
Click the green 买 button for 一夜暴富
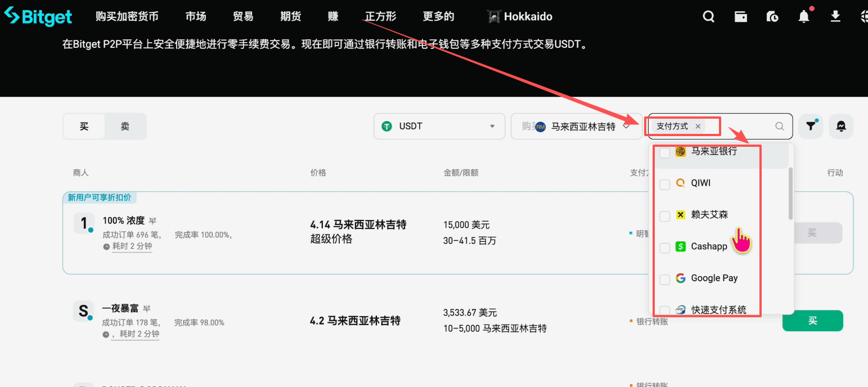coord(812,321)
